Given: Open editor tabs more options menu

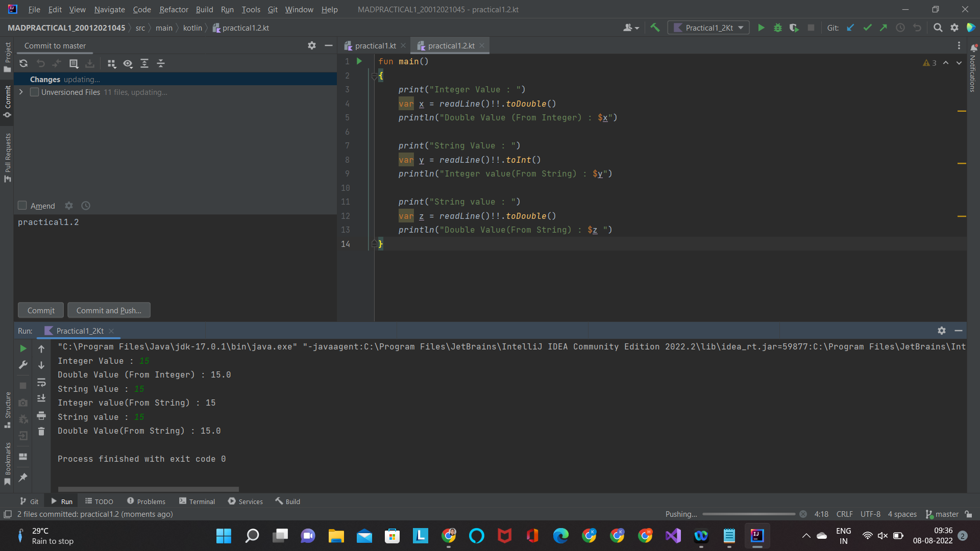Looking at the screenshot, I should tap(959, 46).
